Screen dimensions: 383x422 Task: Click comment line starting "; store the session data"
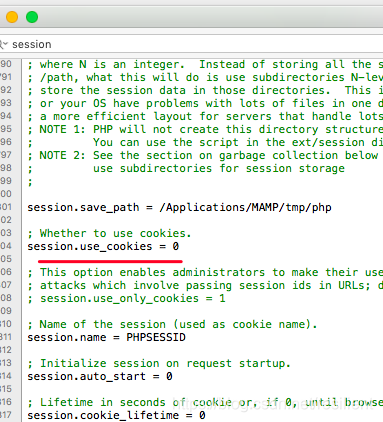205,90
